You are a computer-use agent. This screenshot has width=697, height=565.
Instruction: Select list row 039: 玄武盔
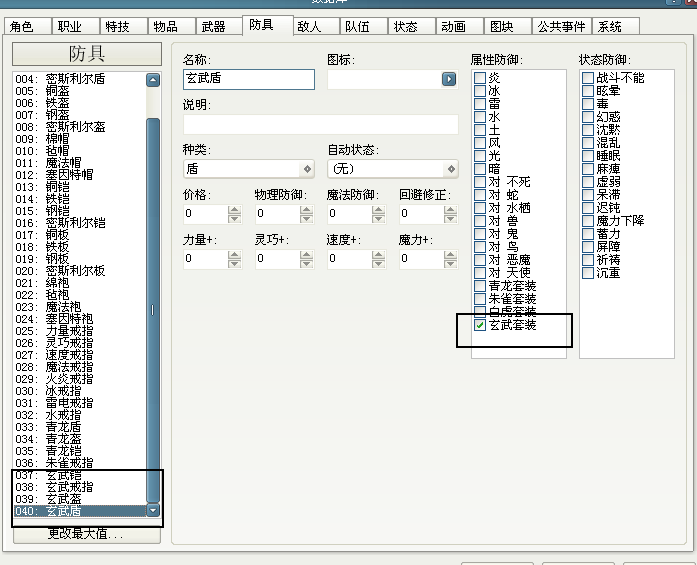(x=80, y=499)
